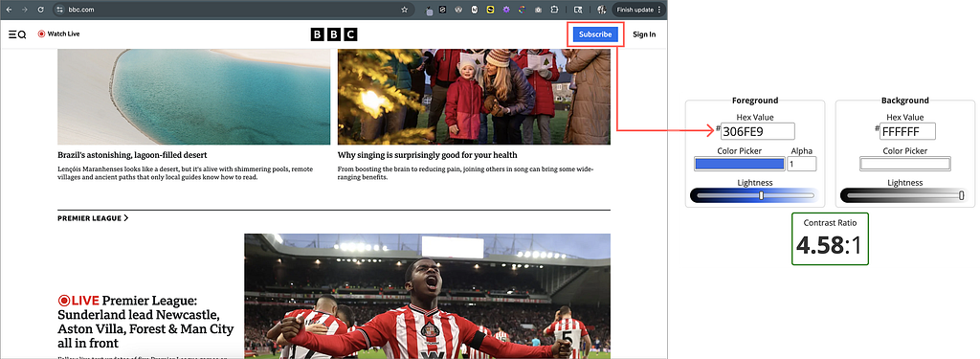This screenshot has height=359, width=980.
Task: Open site information icon beside bbc.com
Action: click(59, 10)
